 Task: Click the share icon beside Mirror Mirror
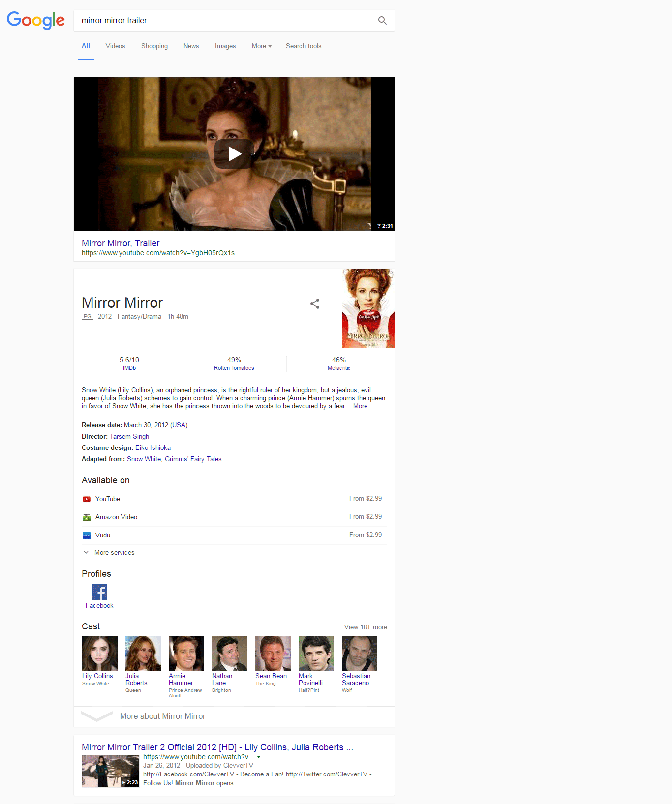click(x=315, y=304)
